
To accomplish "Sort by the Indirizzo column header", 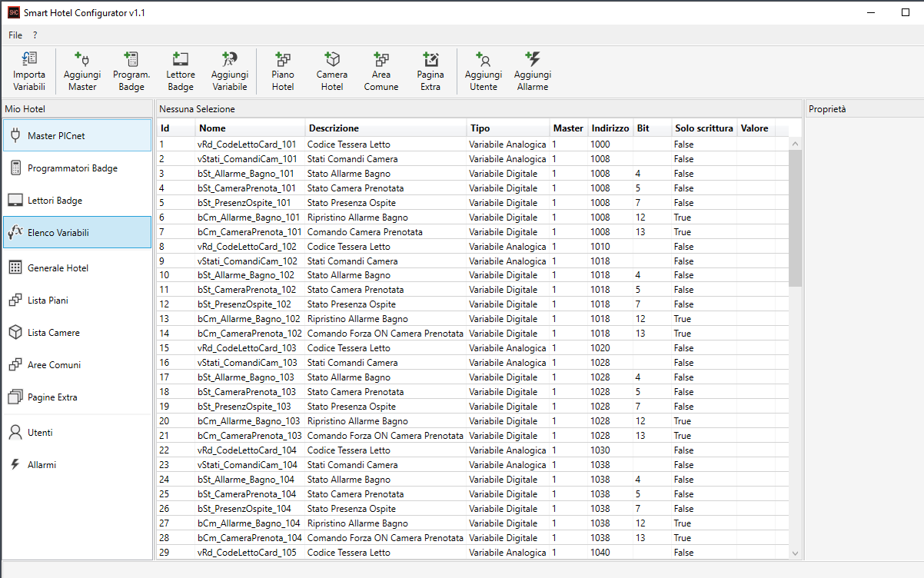I will pos(611,128).
